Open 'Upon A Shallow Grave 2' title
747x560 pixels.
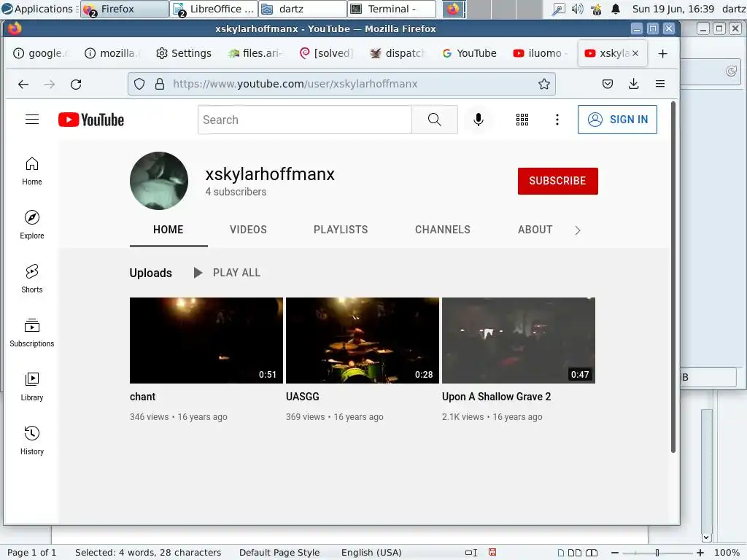coord(496,397)
